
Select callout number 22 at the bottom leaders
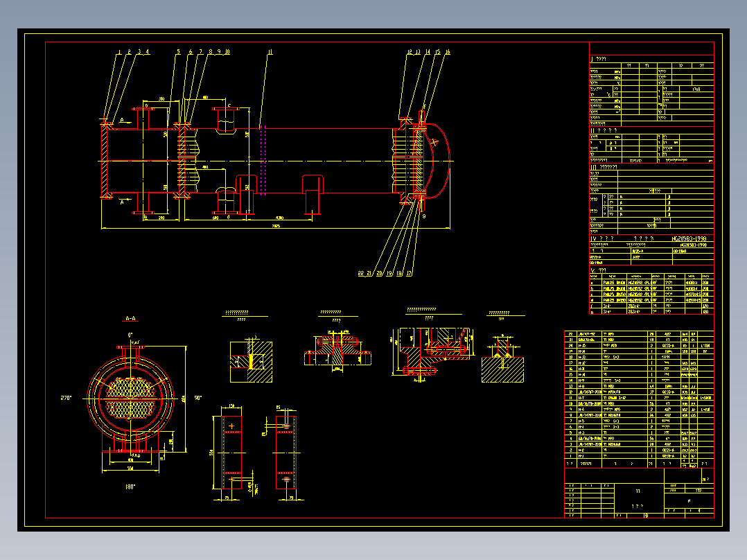pos(360,274)
